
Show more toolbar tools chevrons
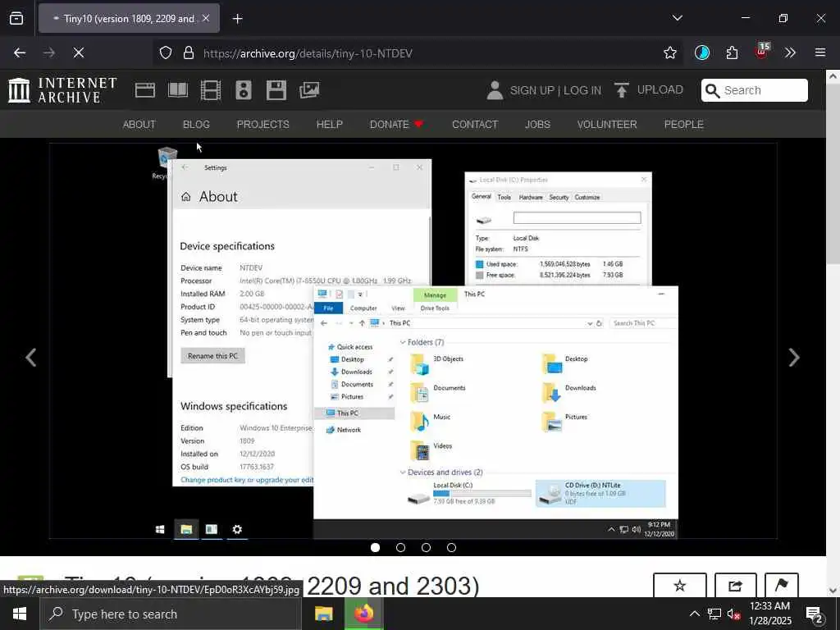(790, 52)
